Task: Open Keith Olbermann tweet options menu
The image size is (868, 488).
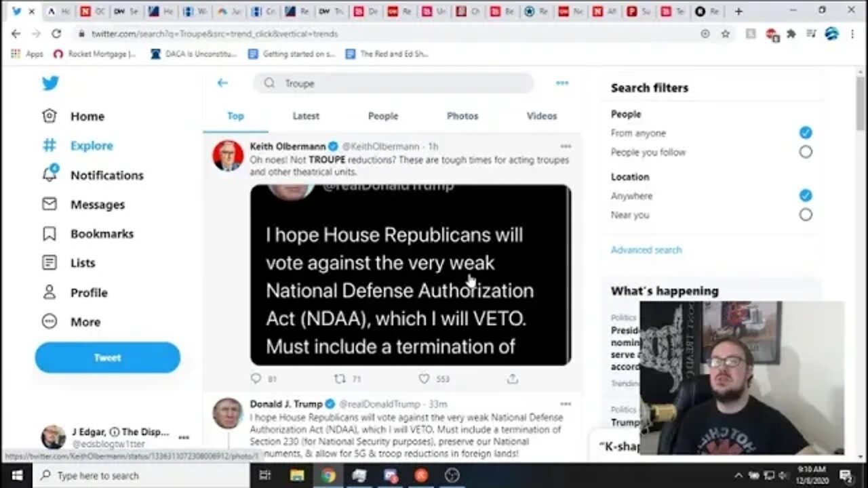Action: [x=566, y=146]
